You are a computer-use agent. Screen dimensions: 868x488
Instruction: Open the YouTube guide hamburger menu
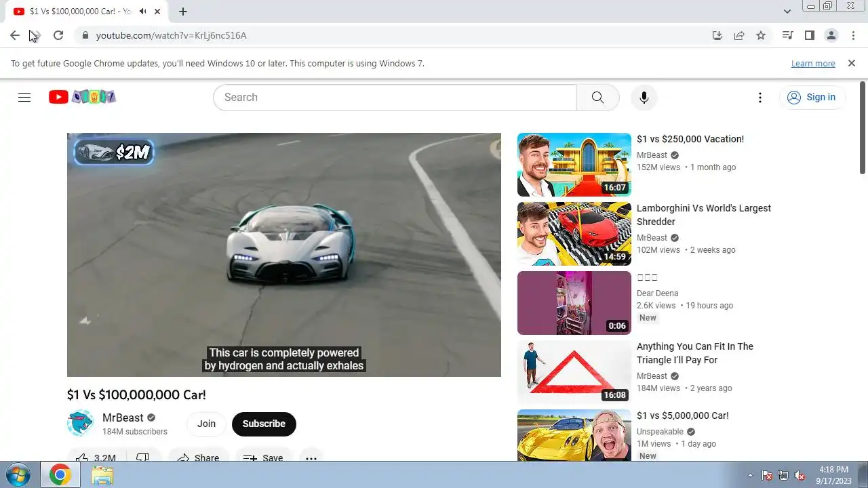(x=24, y=97)
